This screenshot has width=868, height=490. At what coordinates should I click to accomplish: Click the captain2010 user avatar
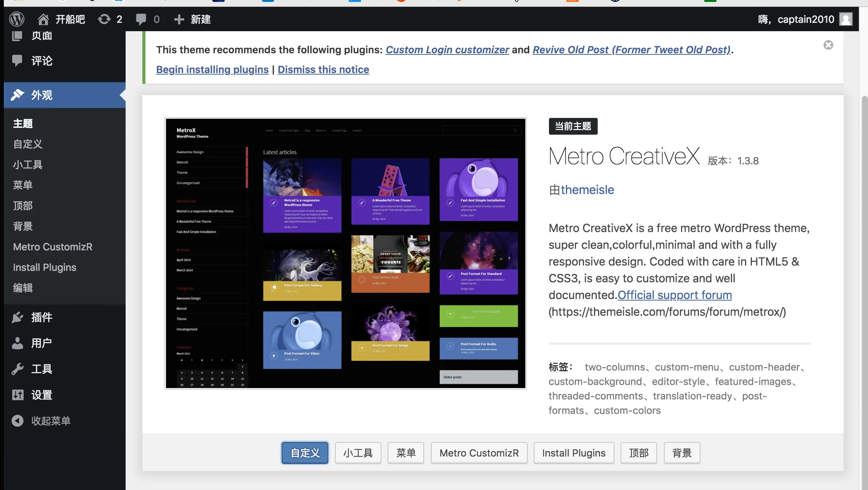point(846,19)
